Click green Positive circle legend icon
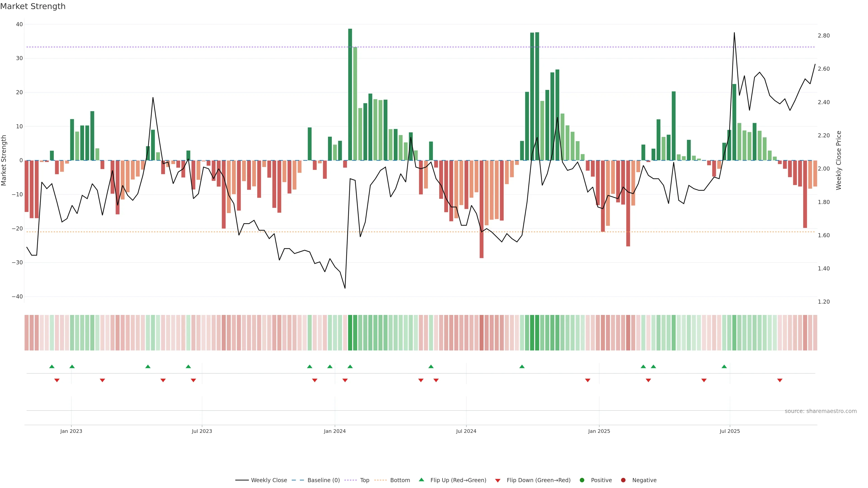The image size is (868, 488). pyautogui.click(x=582, y=480)
